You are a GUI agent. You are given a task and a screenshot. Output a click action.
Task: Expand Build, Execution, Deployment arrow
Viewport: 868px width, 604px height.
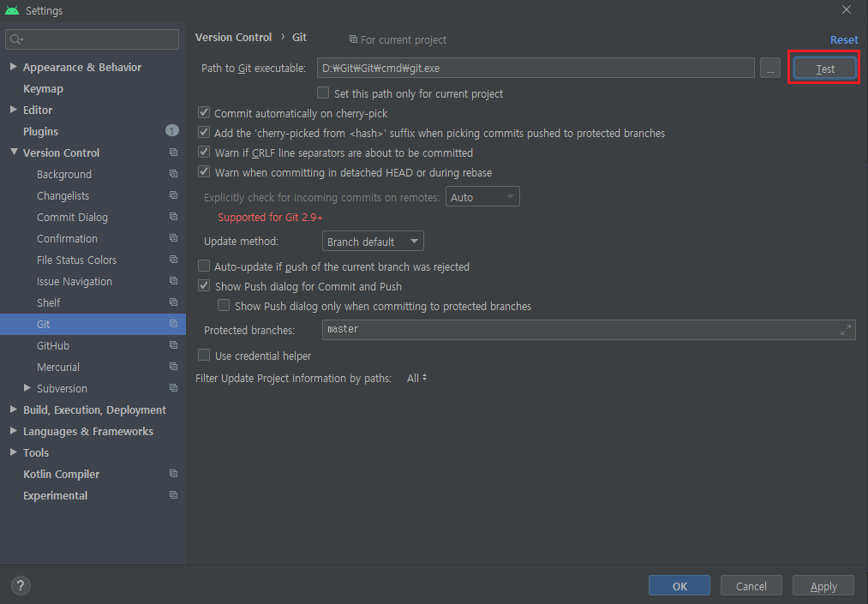[14, 410]
